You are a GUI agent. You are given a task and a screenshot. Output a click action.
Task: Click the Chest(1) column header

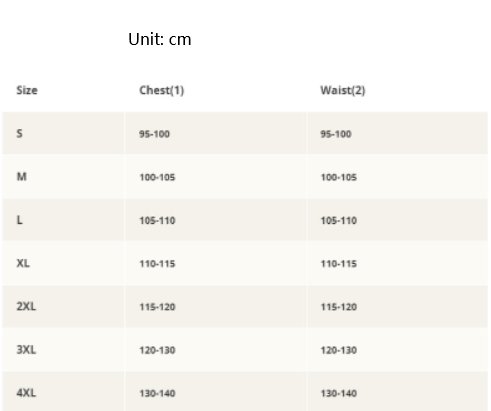tap(162, 90)
